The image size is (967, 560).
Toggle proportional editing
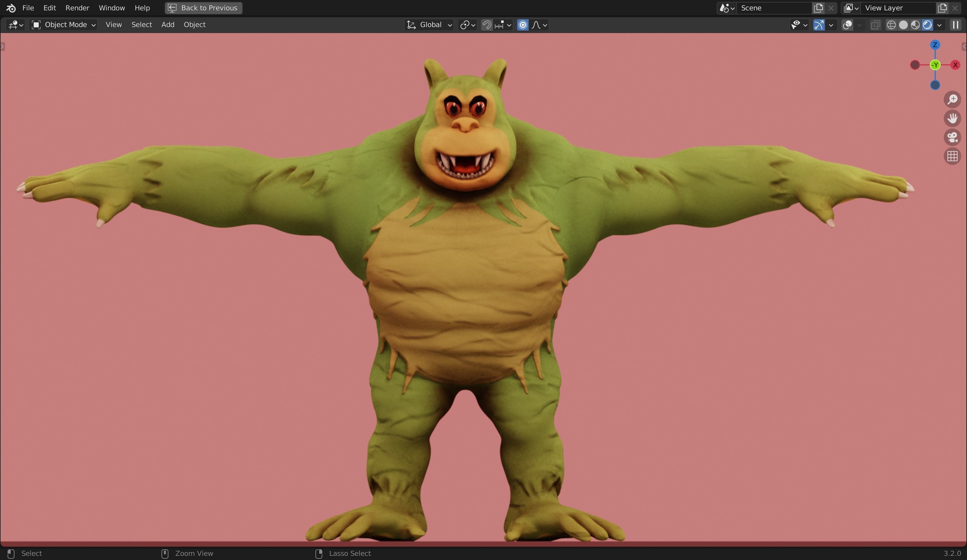(x=523, y=25)
